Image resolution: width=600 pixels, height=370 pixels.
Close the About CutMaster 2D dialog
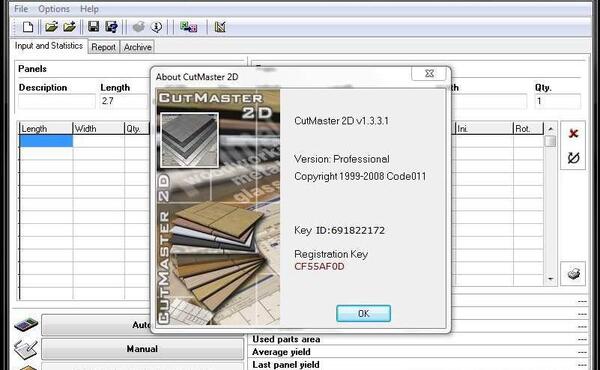click(x=429, y=73)
